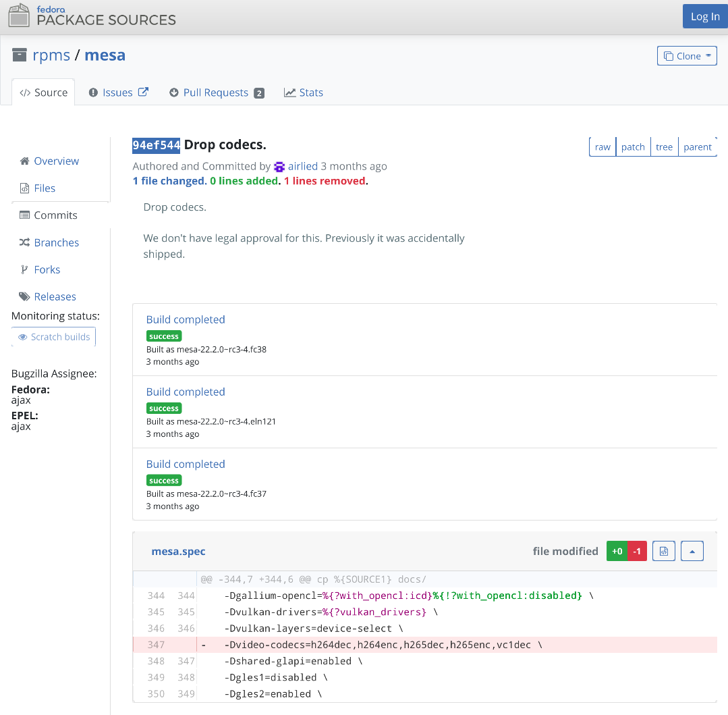Open the airlied author link
Screen dimensions: 728x715
(303, 166)
